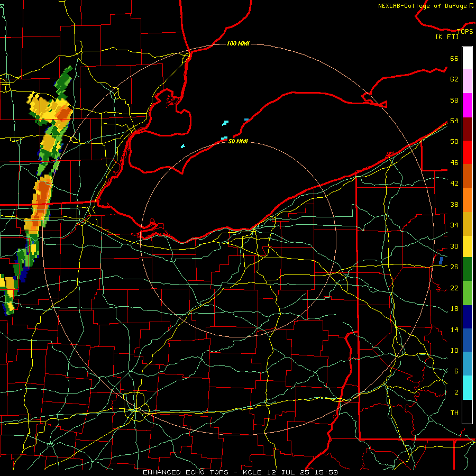The height and width of the screenshot is (476, 476).
Task: Click the 50 NMI range ring label
Action: pos(239,141)
